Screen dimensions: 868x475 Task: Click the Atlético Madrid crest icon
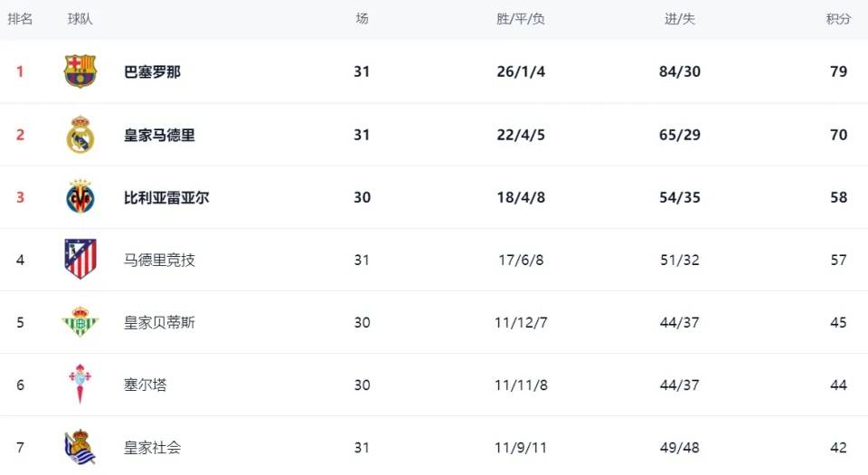pyautogui.click(x=80, y=260)
